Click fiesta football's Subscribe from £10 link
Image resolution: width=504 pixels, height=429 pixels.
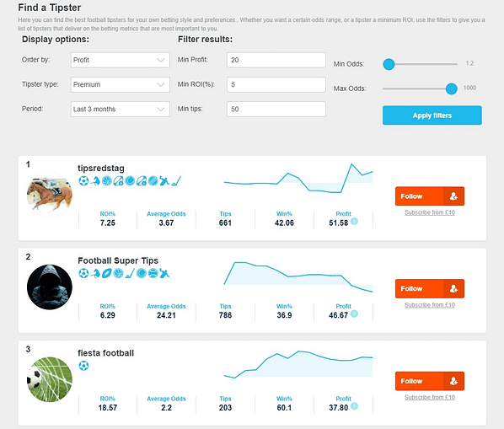(x=430, y=398)
